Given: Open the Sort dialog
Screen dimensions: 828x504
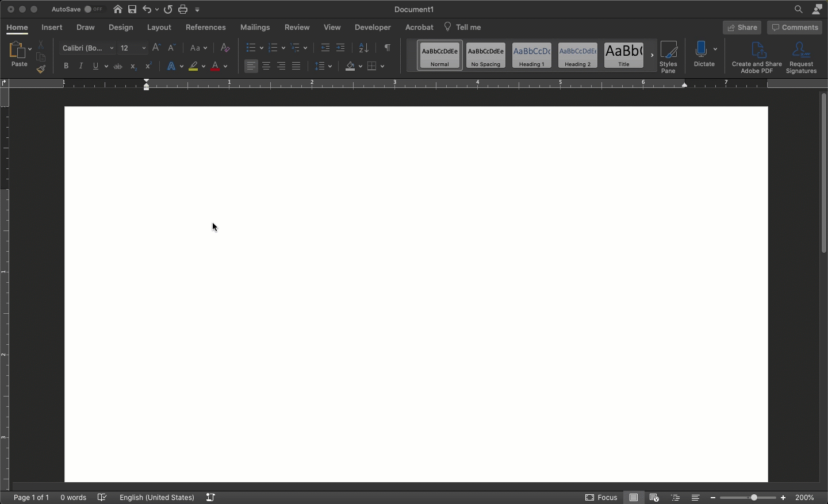Looking at the screenshot, I should 363,48.
